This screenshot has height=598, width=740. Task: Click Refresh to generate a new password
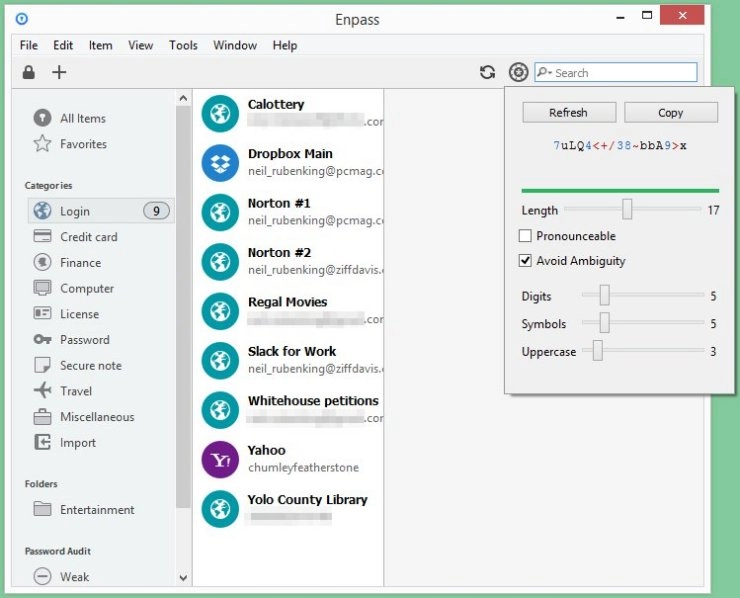[x=569, y=112]
